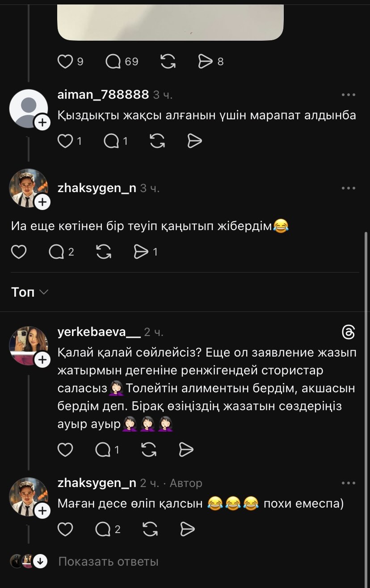Open the aiman_788888 profile username
This screenshot has height=588, width=370.
[x=103, y=95]
